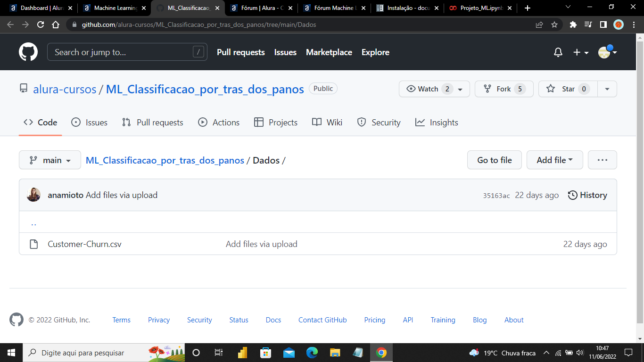This screenshot has width=644, height=362.
Task: Open the Blog footer link
Action: point(480,320)
